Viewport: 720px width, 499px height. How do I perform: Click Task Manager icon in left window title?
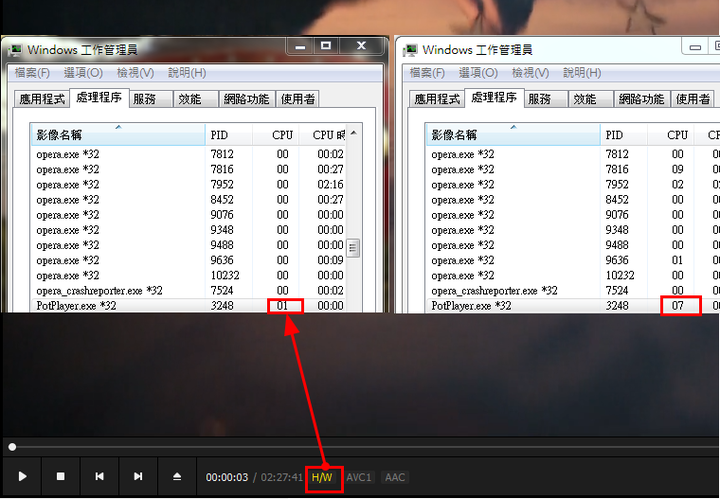(x=16, y=50)
